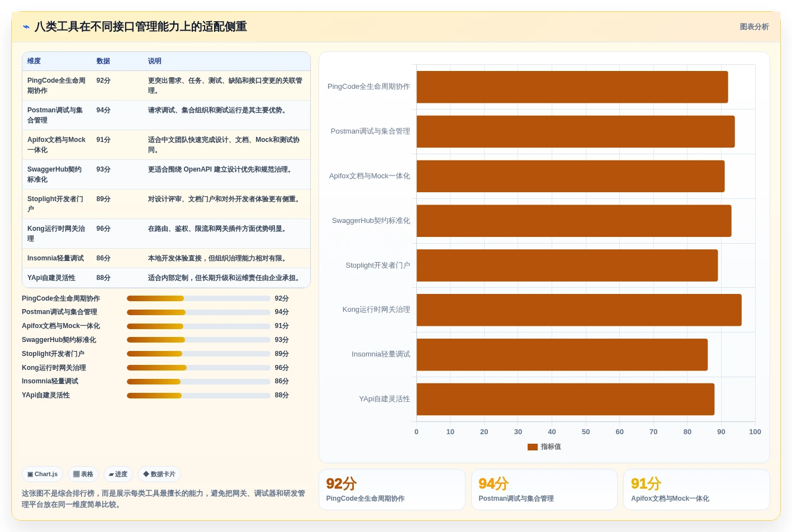Click the 89分 value in the table
792x532 pixels.
coord(103,199)
